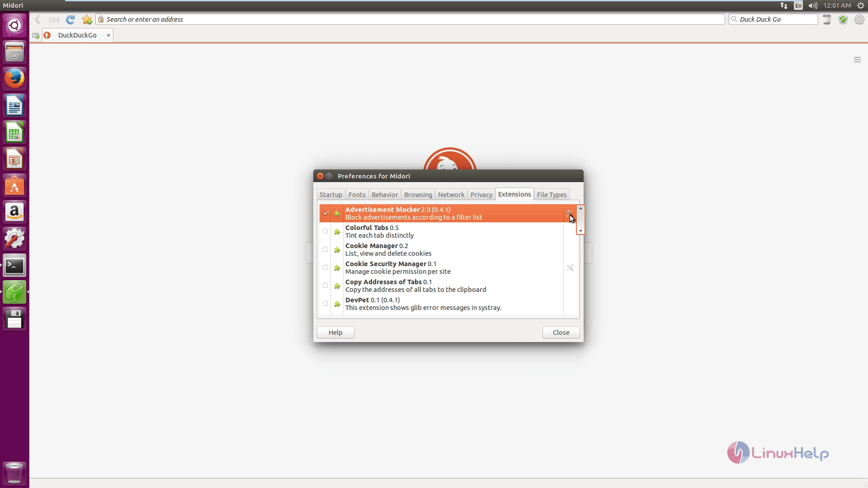Click Colorful Tabs puzzle-piece extension icon
The width and height of the screenshot is (868, 488).
337,231
